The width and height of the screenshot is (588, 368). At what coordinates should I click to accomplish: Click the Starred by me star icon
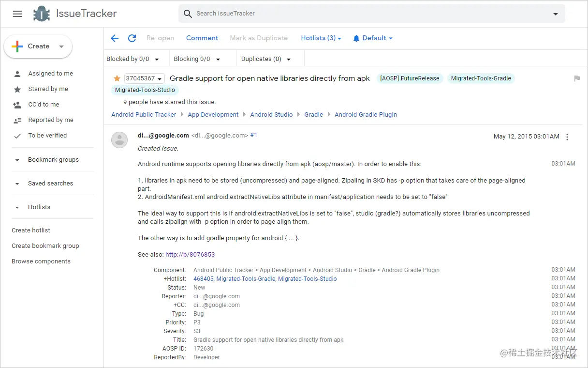tap(17, 90)
